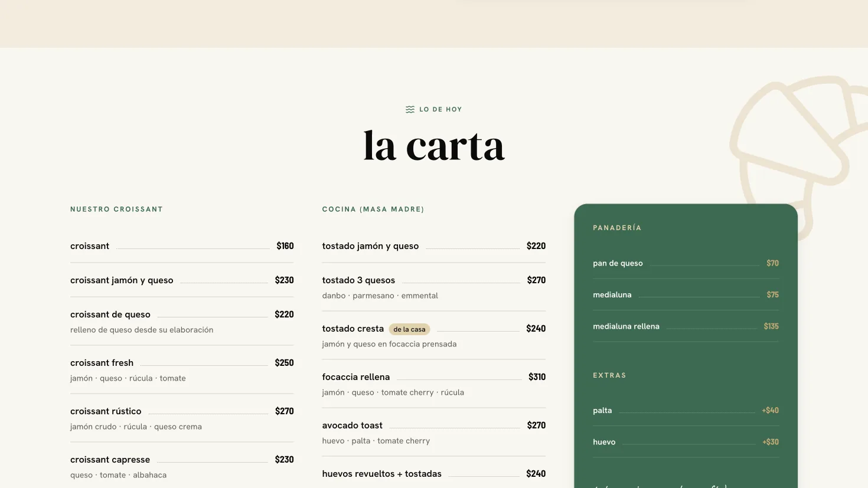
Task: Click the $220 price of tostado jamón y queso
Action: click(536, 246)
